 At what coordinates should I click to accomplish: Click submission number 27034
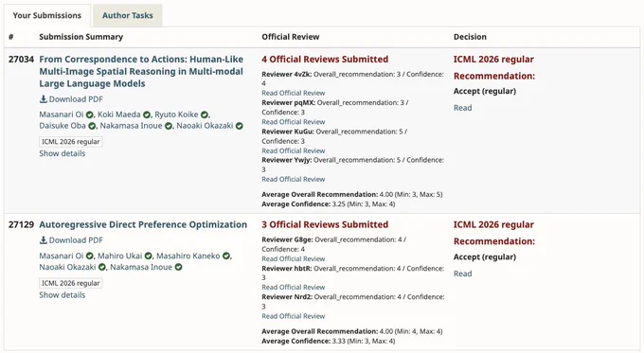(x=21, y=59)
